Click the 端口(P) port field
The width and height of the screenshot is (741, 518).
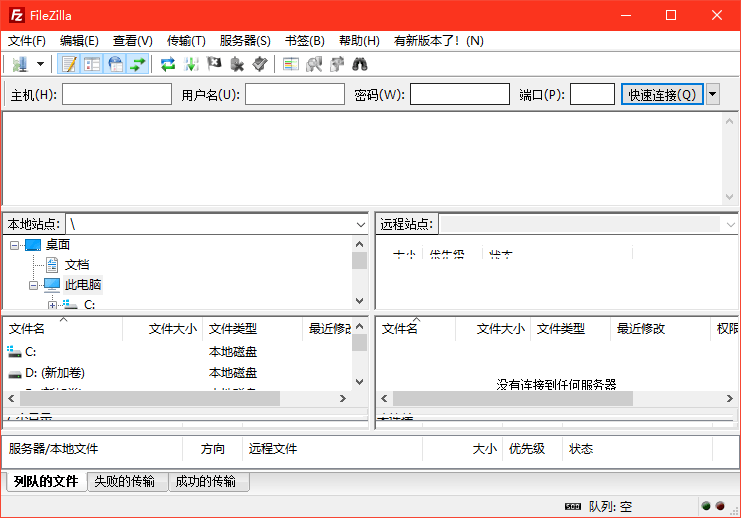coord(592,94)
